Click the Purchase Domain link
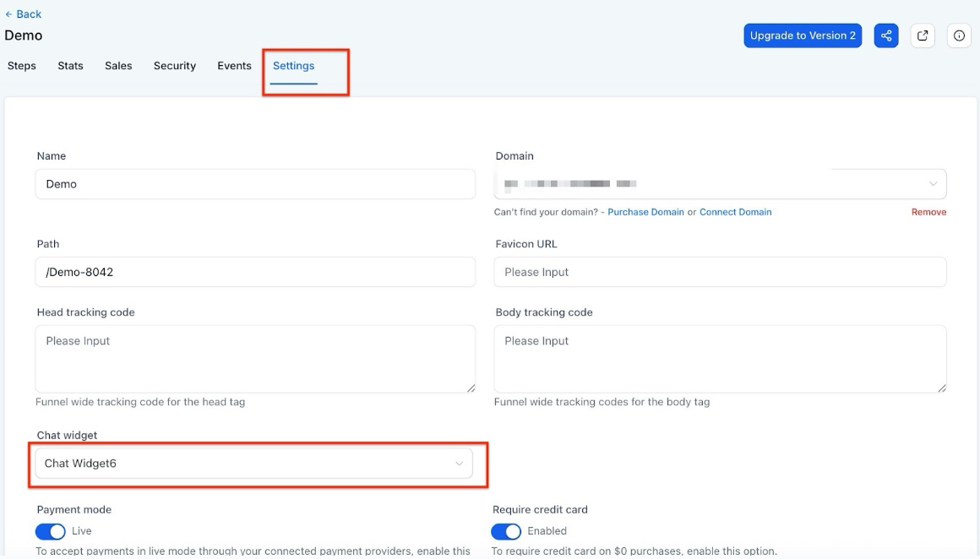Image resolution: width=980 pixels, height=559 pixels. click(645, 212)
